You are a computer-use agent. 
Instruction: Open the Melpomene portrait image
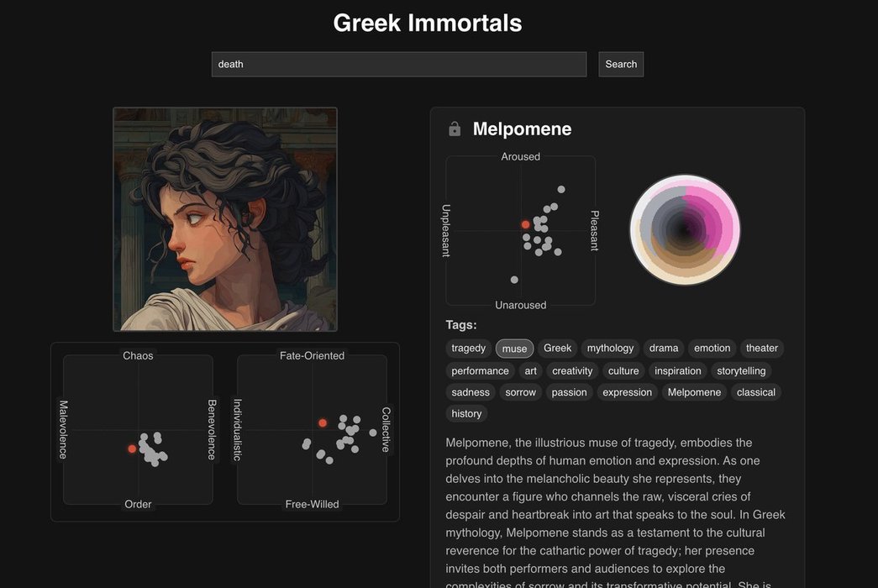pos(225,219)
